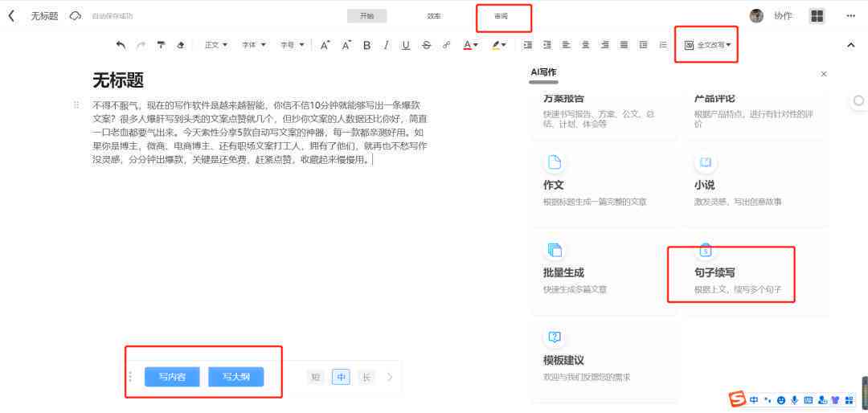Close the AI写作 panel
The height and width of the screenshot is (413, 868).
pos(824,74)
